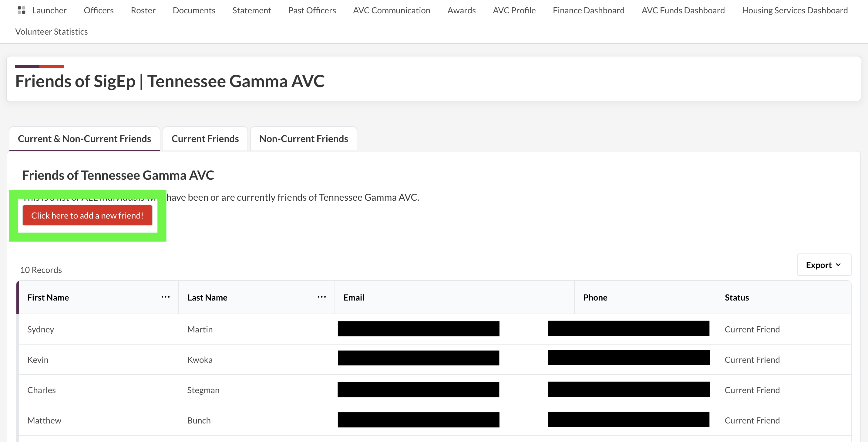Click the Launcher grid icon

click(x=21, y=10)
